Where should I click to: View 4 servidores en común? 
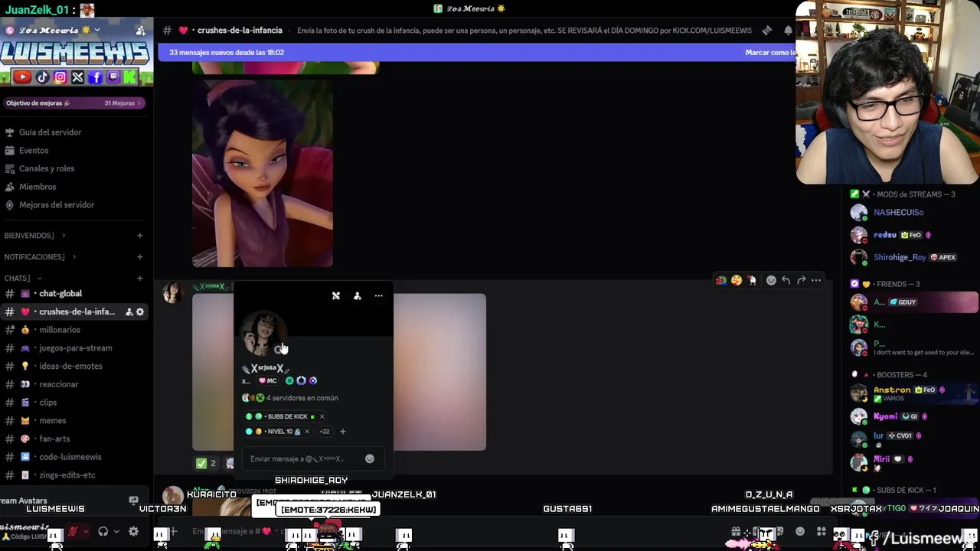coord(290,398)
